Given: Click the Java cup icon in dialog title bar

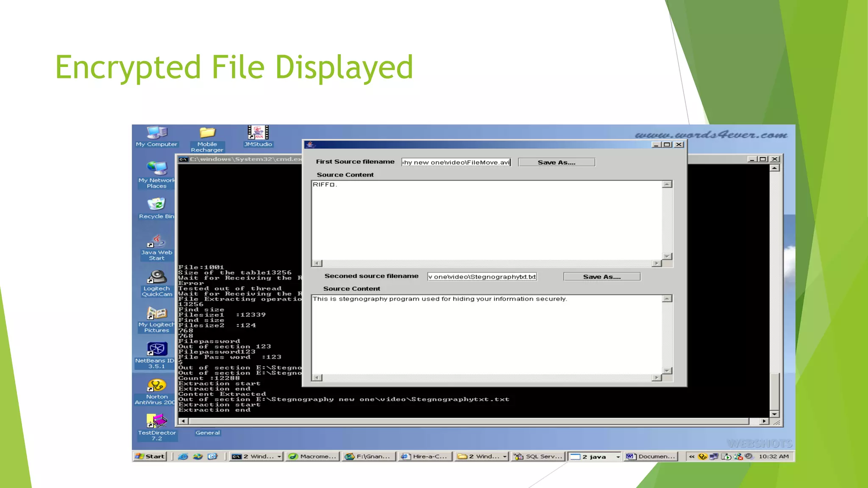Looking at the screenshot, I should point(310,144).
